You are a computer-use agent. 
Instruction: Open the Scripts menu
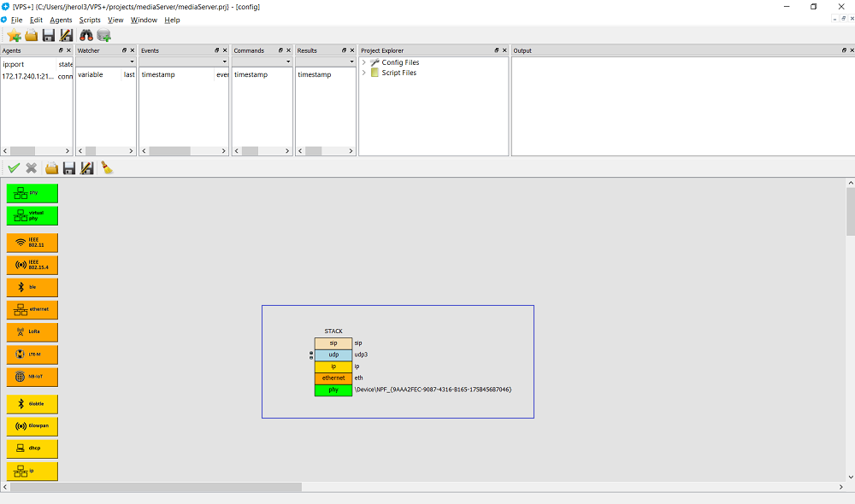click(89, 20)
